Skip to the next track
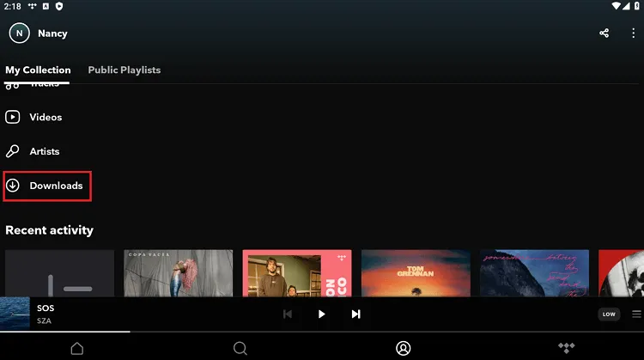644x360 pixels. pyautogui.click(x=355, y=314)
